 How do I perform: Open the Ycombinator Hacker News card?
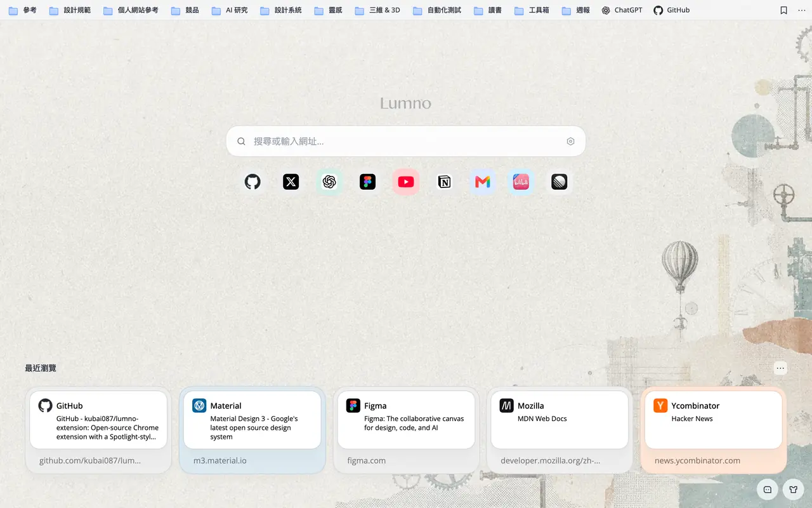[714, 431]
